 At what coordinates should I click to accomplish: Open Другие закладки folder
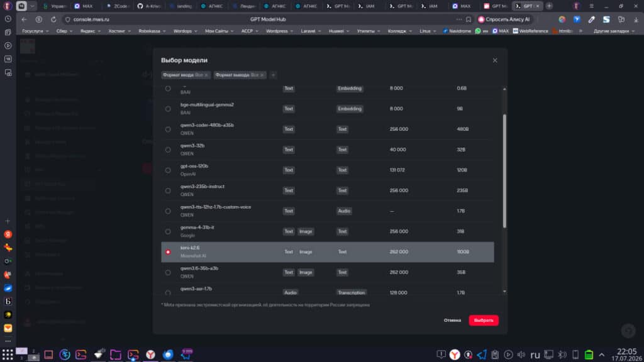point(614,31)
